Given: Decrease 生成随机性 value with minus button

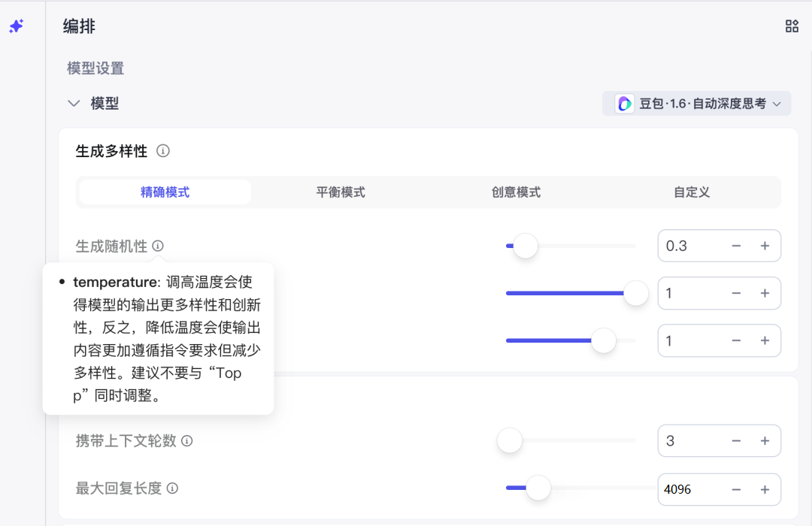Looking at the screenshot, I should click(x=736, y=246).
